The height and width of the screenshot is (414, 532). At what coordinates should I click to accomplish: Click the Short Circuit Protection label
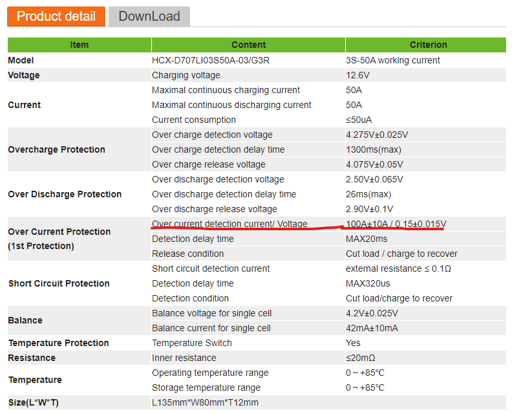pyautogui.click(x=59, y=283)
